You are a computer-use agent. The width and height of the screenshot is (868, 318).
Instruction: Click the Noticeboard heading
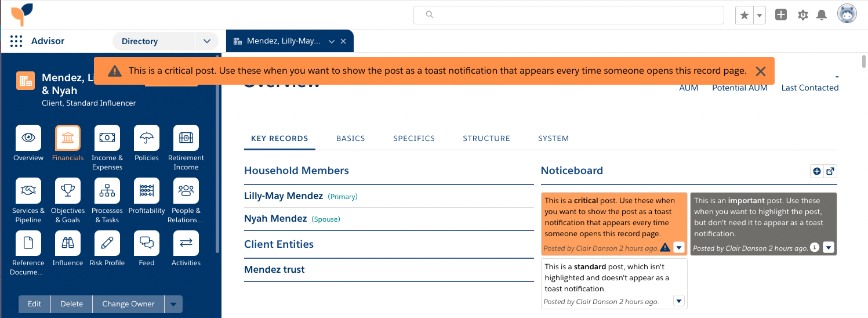coord(572,171)
